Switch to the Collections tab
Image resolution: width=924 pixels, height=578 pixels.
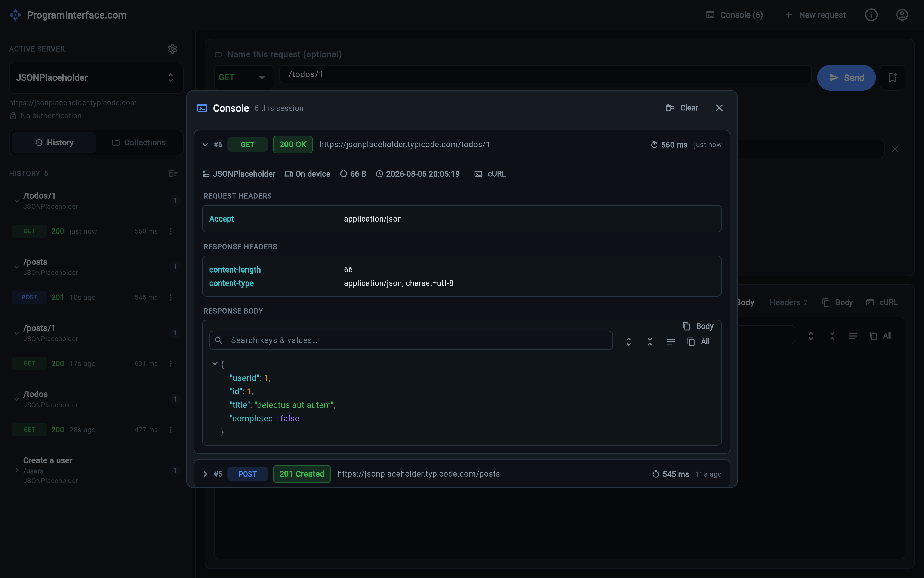pyautogui.click(x=139, y=143)
